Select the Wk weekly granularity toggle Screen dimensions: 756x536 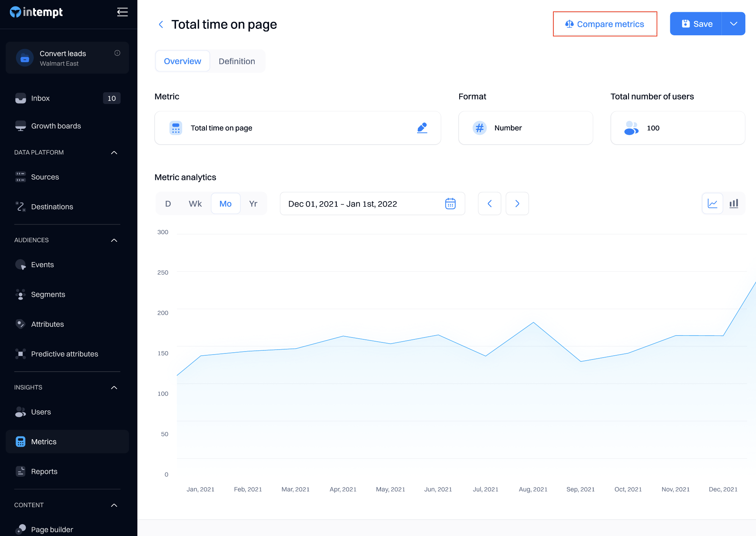coord(195,204)
